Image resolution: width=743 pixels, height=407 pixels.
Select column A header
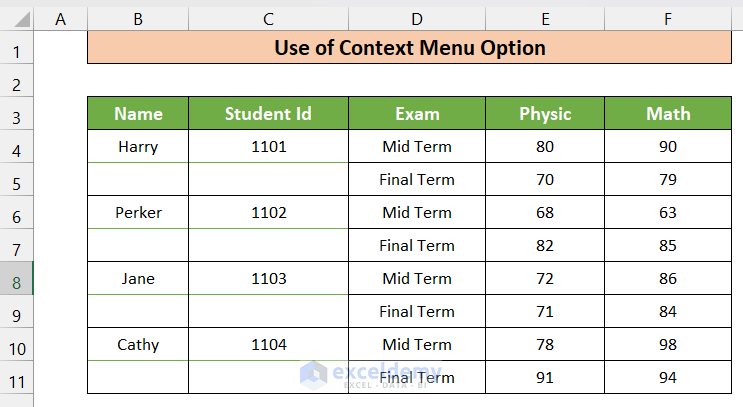tap(61, 16)
